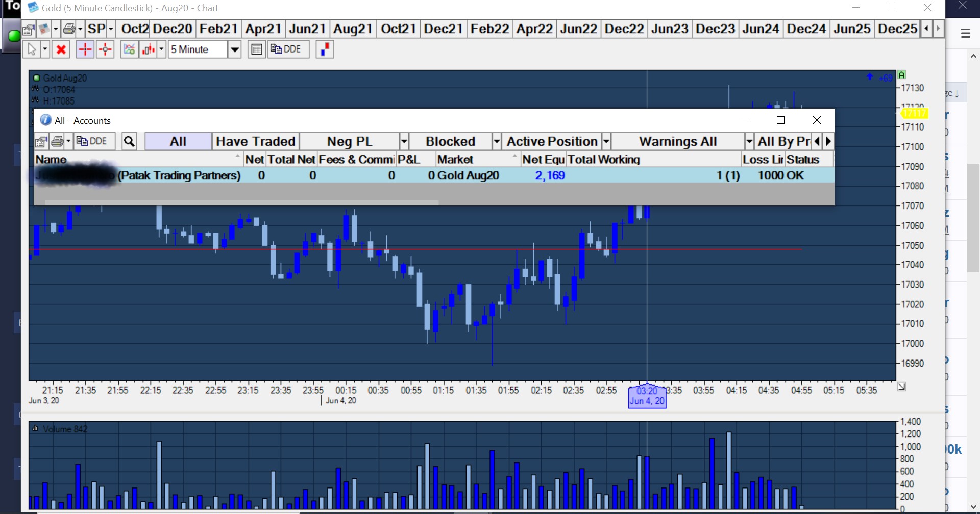The height and width of the screenshot is (514, 980).
Task: Click the green A auto-scale indicator
Action: pos(902,75)
